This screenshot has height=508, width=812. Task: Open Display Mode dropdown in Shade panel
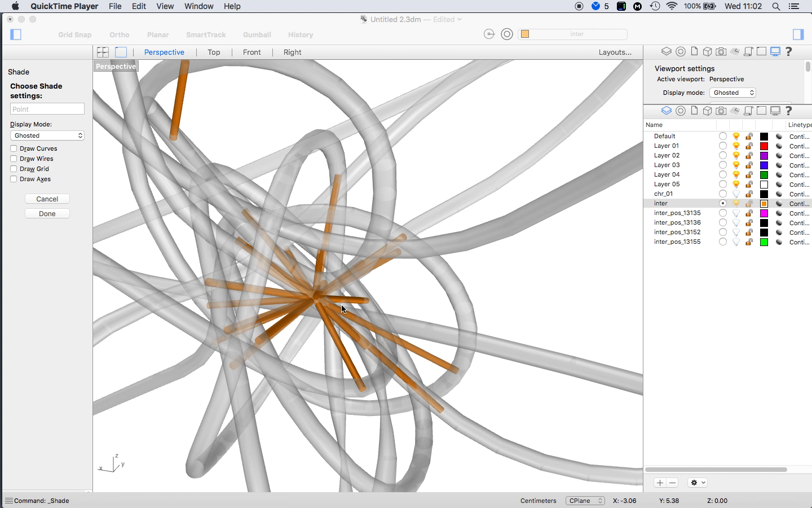(x=47, y=135)
